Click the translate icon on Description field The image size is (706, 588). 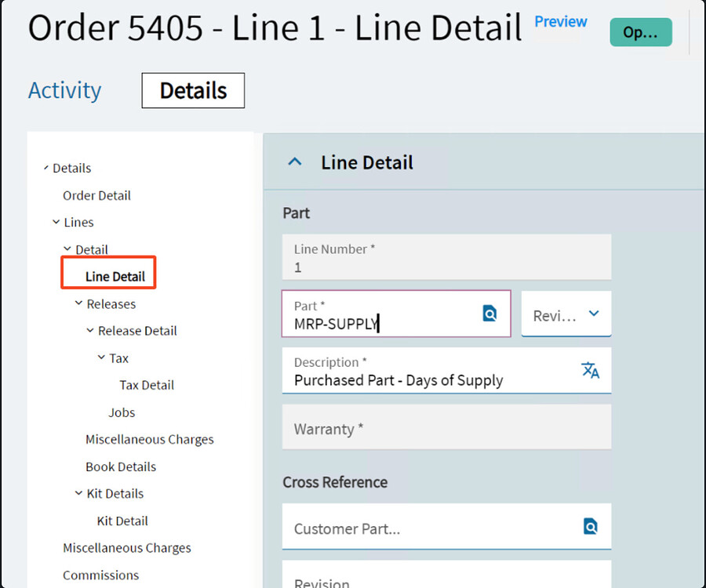pos(591,368)
